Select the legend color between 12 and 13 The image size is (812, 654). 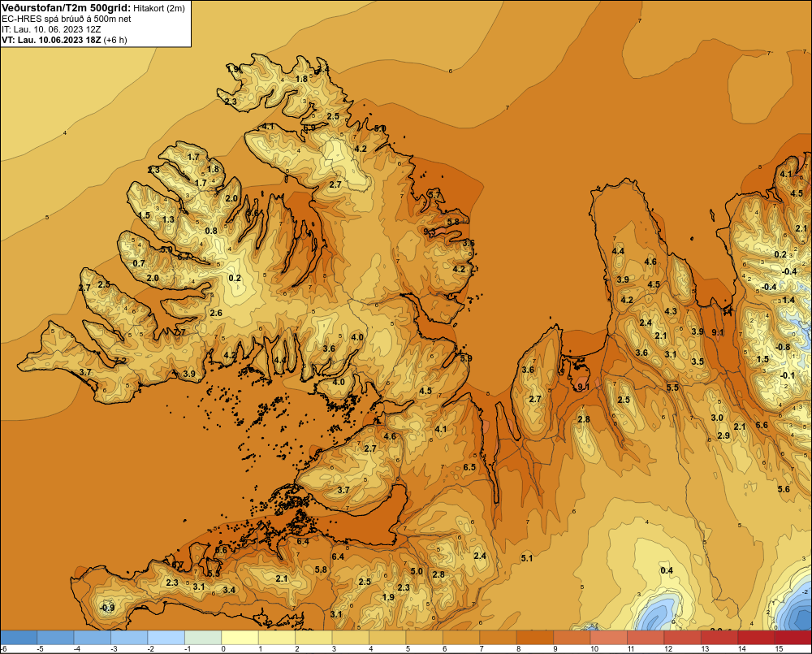click(x=683, y=638)
